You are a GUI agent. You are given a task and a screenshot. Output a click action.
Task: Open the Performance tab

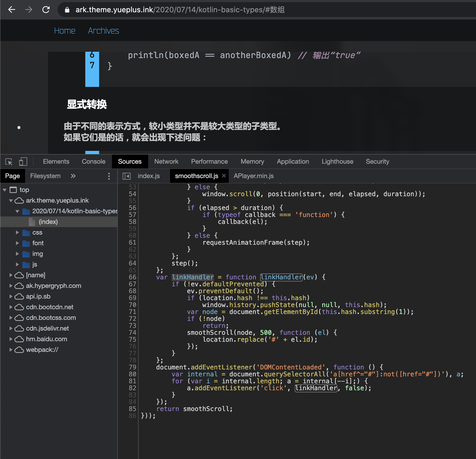point(209,162)
